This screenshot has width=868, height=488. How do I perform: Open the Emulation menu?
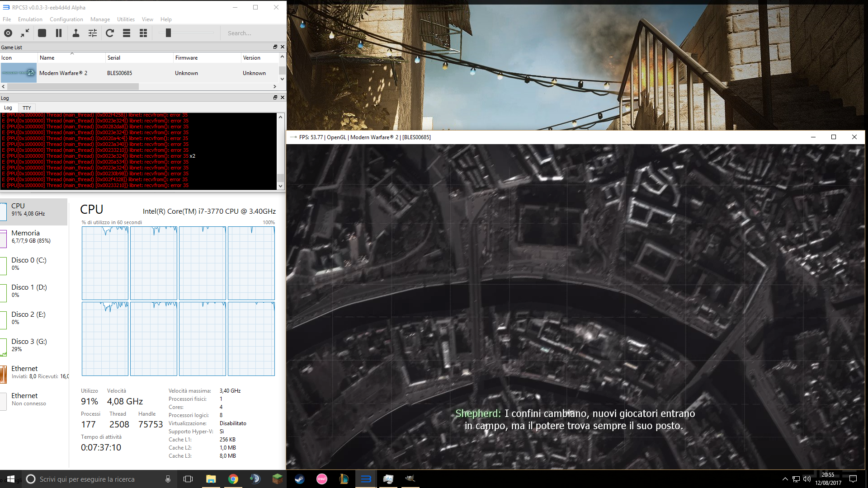30,19
